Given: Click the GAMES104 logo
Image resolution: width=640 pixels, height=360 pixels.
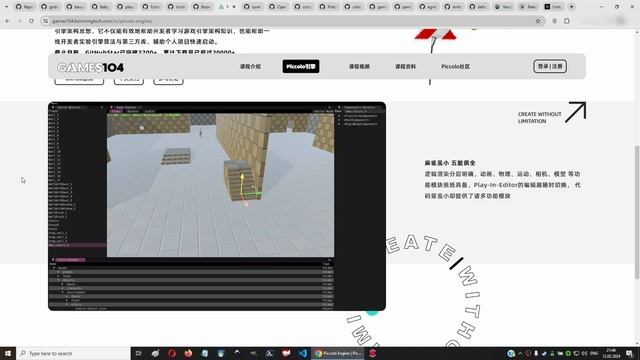Looking at the screenshot, I should point(90,67).
